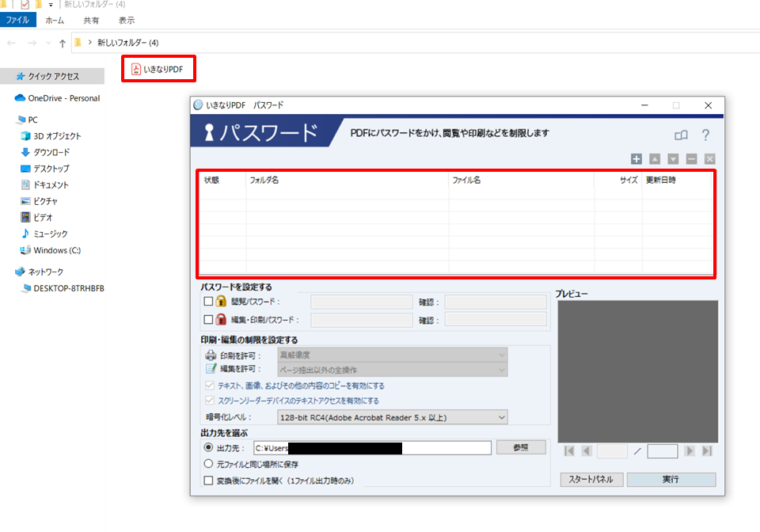Move the listed file down with the down-arrow icon
760x532 pixels.
(673, 159)
